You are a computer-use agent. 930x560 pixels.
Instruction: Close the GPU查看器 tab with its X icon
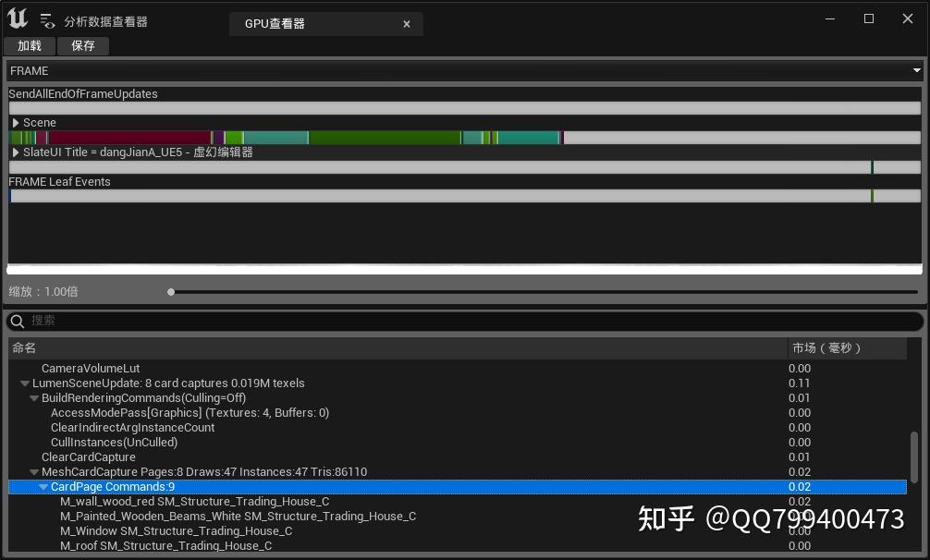click(x=407, y=24)
